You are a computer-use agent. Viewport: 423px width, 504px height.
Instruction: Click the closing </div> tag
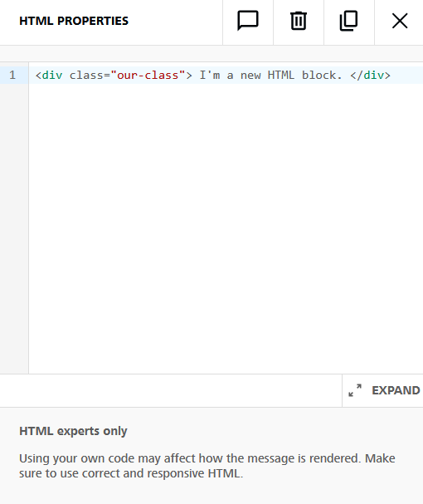[x=370, y=76]
